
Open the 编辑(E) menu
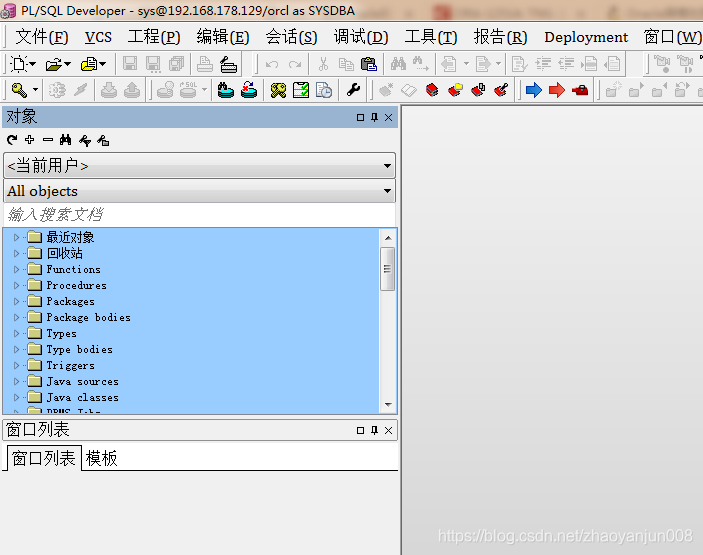tap(223, 37)
